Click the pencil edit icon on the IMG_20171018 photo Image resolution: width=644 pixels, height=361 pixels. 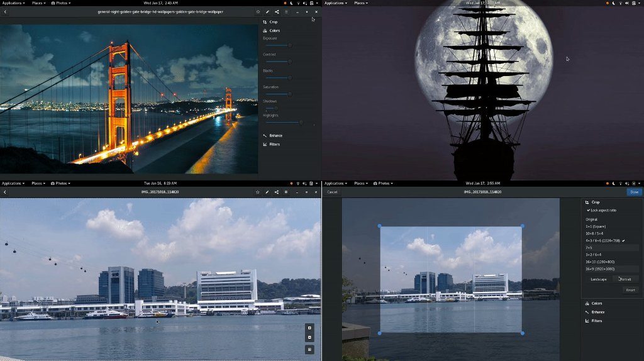[267, 192]
